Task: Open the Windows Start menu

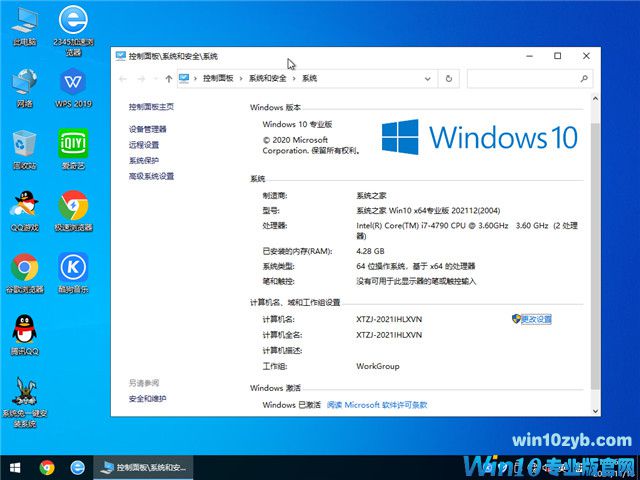Action: 15,467
